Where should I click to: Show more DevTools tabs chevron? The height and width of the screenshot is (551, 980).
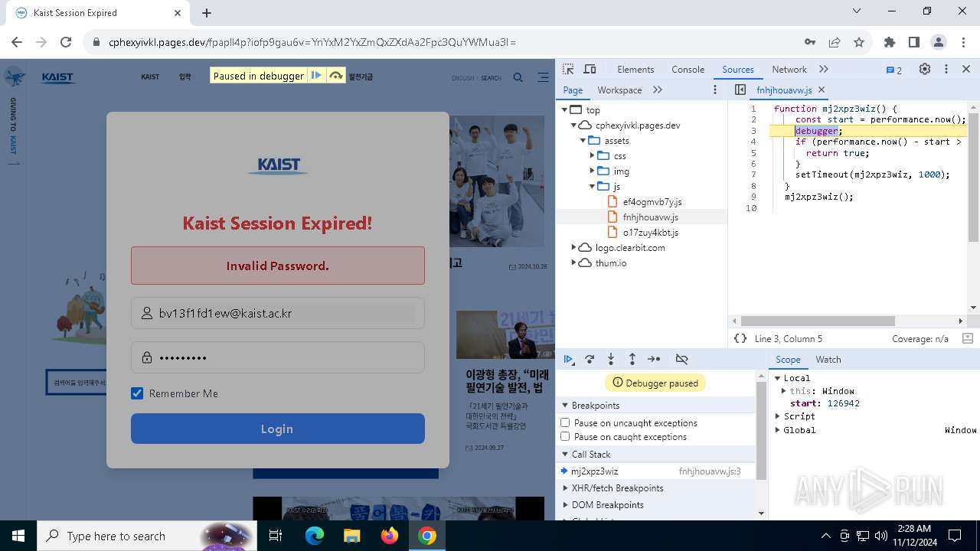pyautogui.click(x=824, y=69)
